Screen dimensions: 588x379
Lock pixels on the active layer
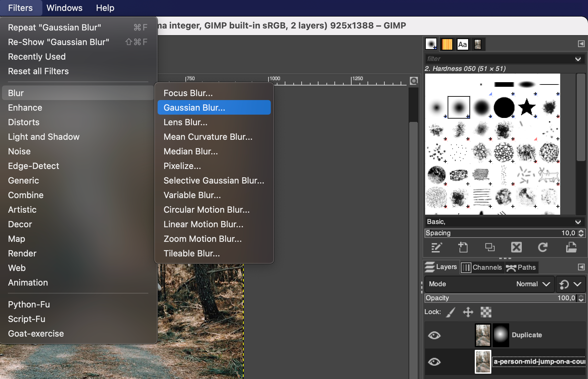click(x=450, y=312)
